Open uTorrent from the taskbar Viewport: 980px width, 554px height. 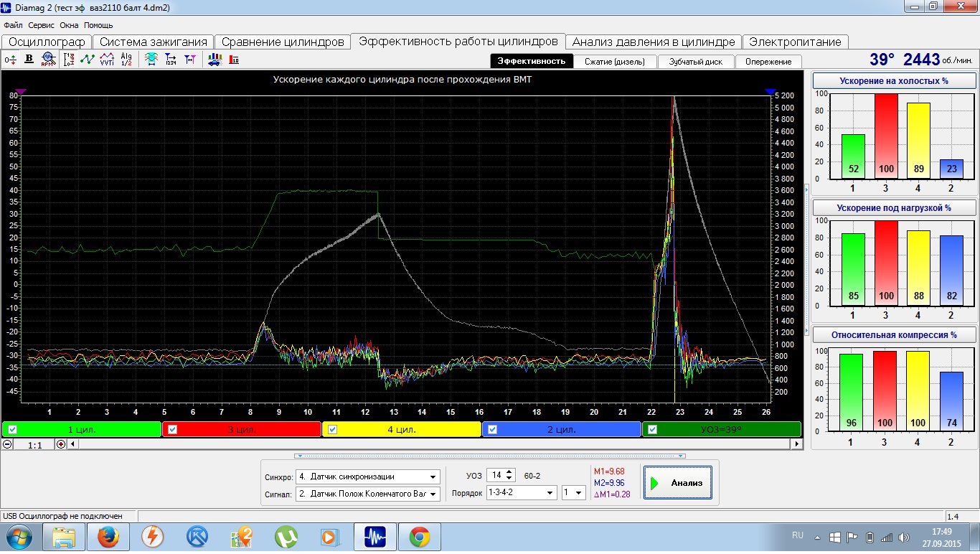(286, 537)
